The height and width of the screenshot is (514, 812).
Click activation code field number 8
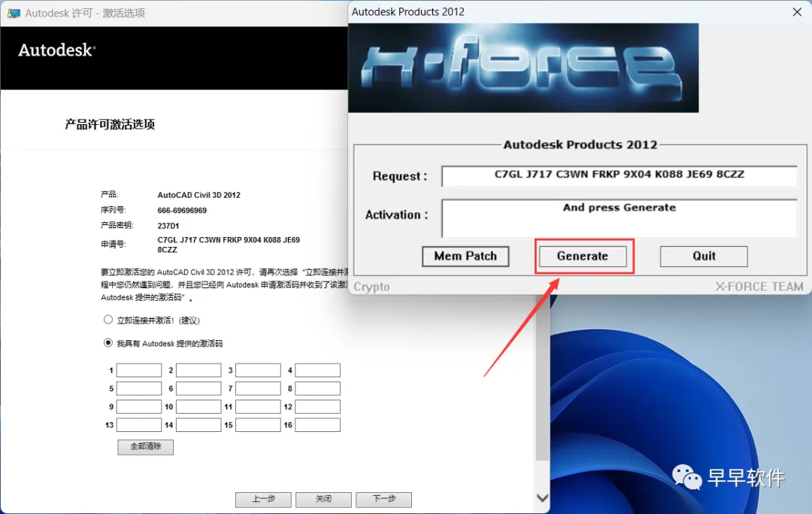(317, 388)
